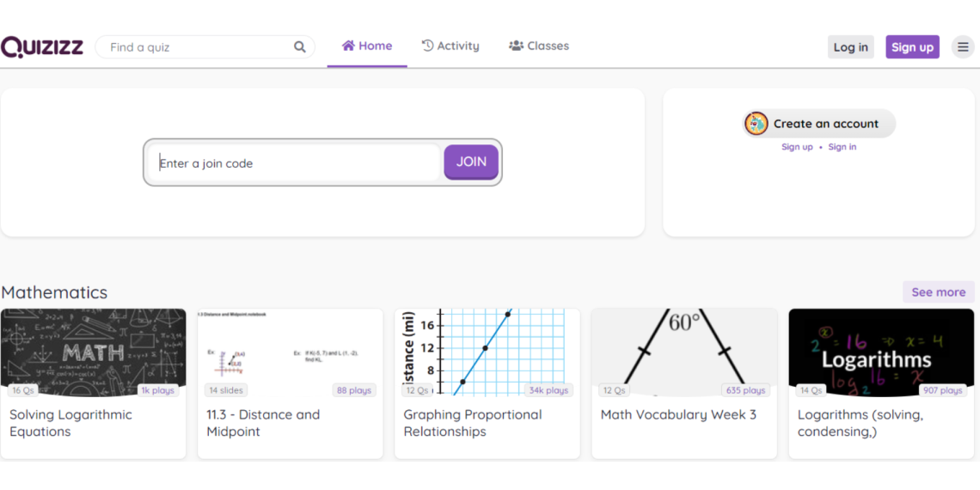Open the Graphing Proportional Relationships quiz card
The height and width of the screenshot is (490, 980).
point(487,383)
